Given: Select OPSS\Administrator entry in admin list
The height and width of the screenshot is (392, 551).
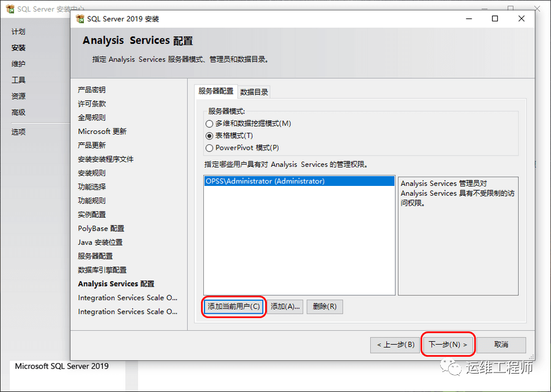Looking at the screenshot, I should 299,181.
